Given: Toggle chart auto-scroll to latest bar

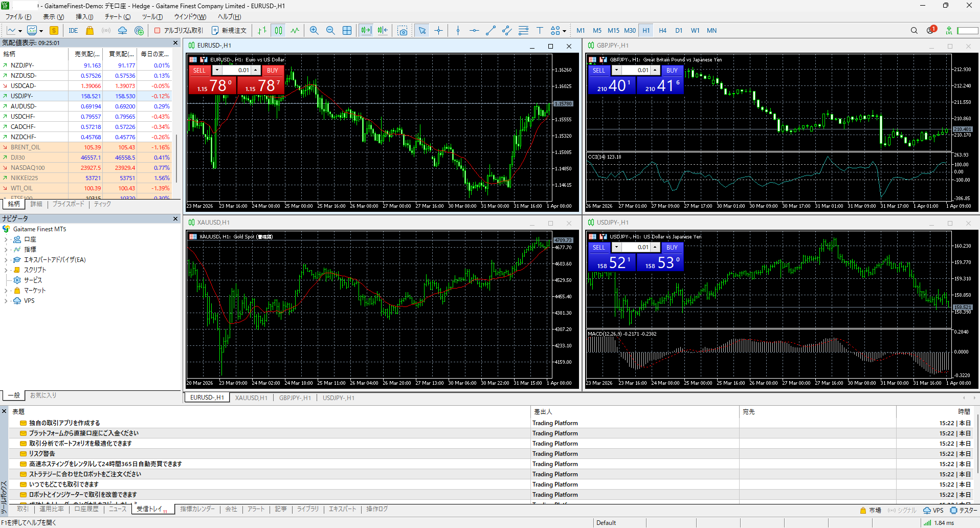Looking at the screenshot, I should (366, 31).
